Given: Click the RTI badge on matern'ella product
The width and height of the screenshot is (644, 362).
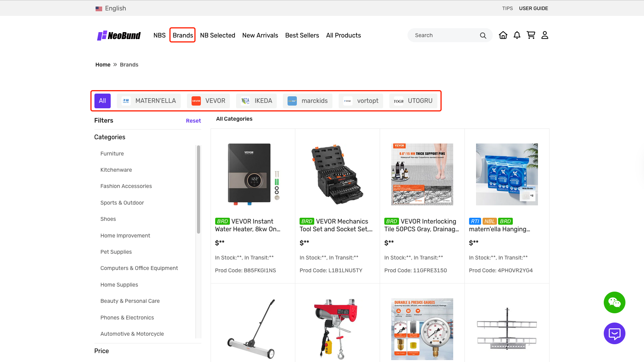Looking at the screenshot, I should pyautogui.click(x=475, y=221).
